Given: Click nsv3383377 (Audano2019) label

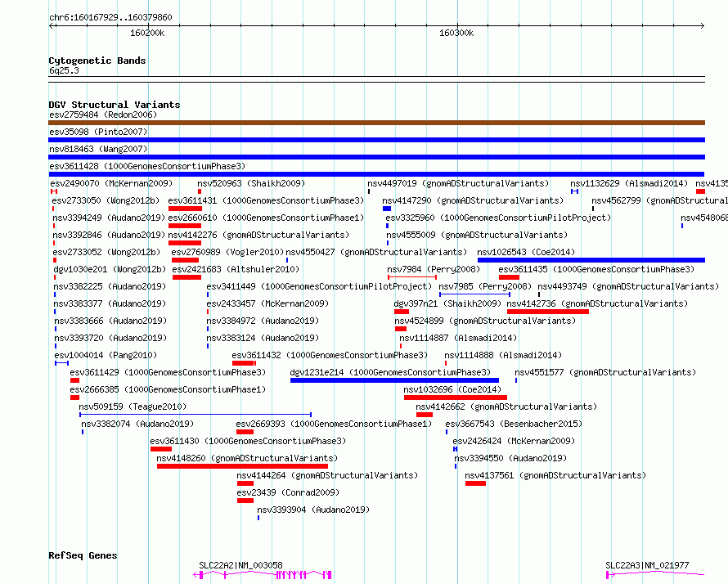Looking at the screenshot, I should coord(110,303).
